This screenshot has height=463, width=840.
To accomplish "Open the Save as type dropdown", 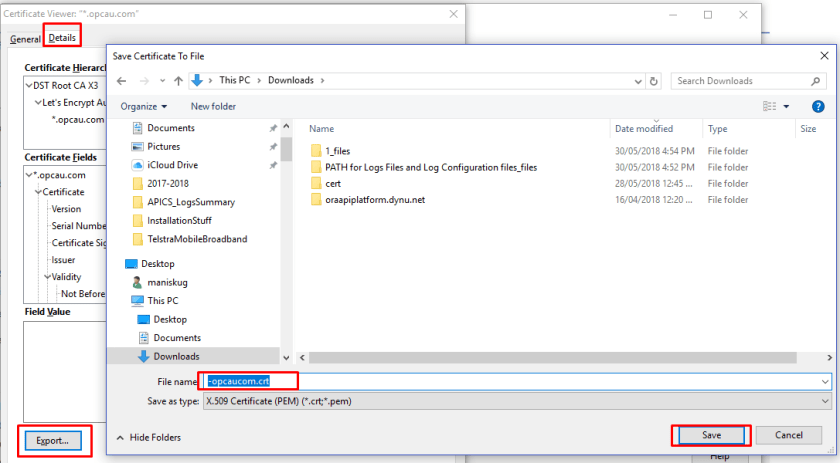I will 516,401.
